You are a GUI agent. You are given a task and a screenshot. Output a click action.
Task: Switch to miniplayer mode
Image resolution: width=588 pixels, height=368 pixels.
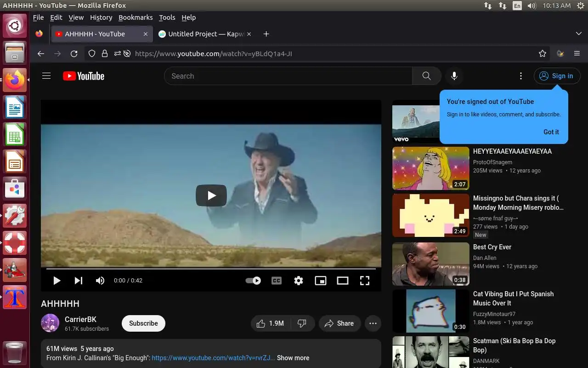pyautogui.click(x=321, y=280)
